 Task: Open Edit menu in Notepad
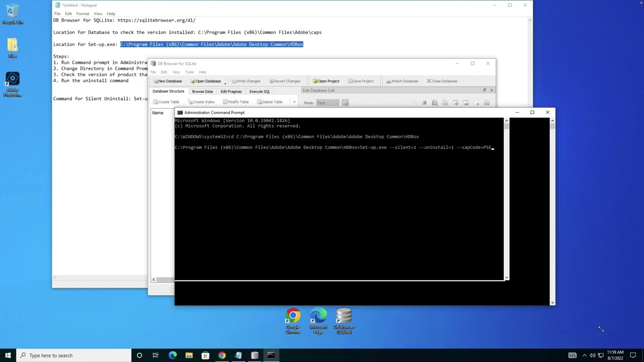tap(68, 14)
